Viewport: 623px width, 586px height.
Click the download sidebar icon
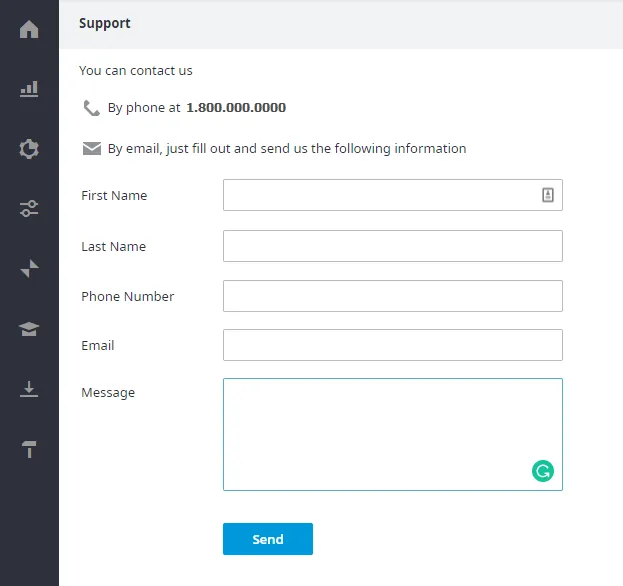29,389
